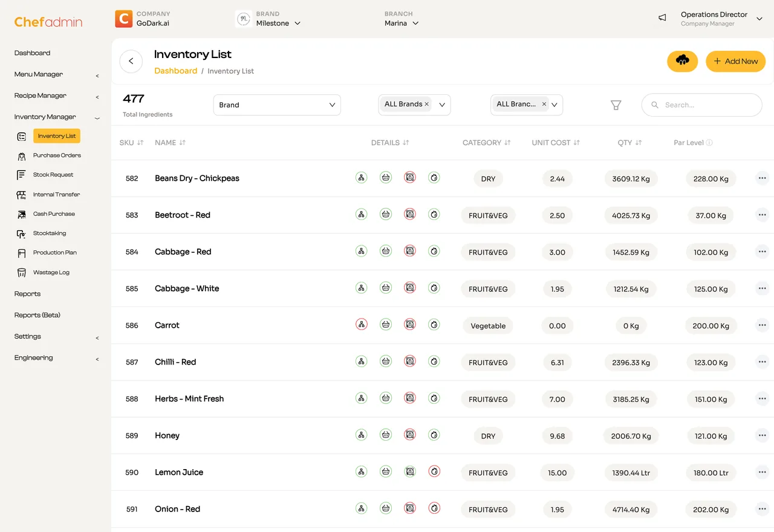
Task: Click the Purchase Orders sidebar icon
Action: tap(22, 156)
